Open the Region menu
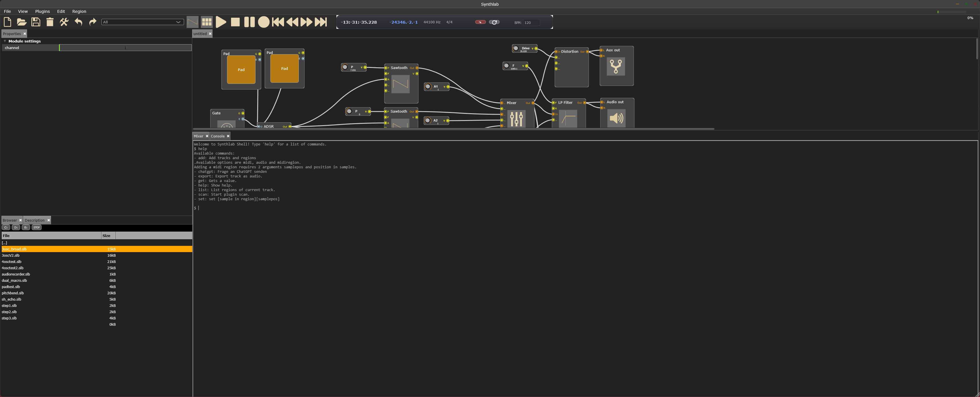This screenshot has height=397, width=980. pyautogui.click(x=79, y=11)
